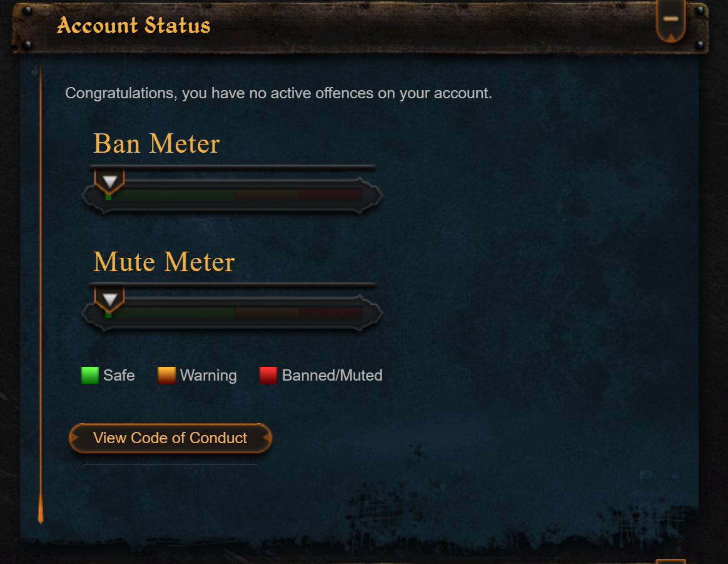The height and width of the screenshot is (564, 728).
Task: Open View Code of Conduct
Action: point(170,438)
